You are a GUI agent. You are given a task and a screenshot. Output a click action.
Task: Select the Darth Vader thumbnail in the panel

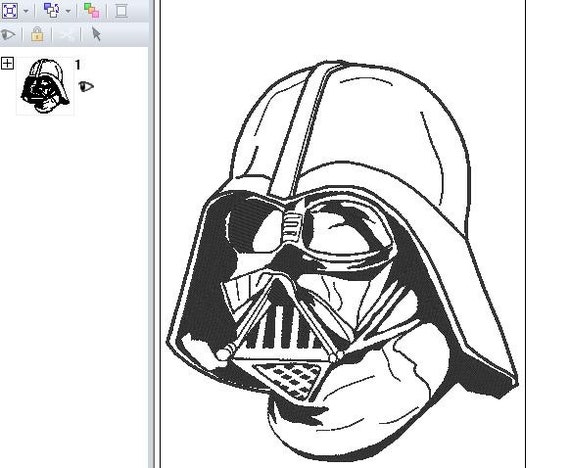[x=45, y=86]
